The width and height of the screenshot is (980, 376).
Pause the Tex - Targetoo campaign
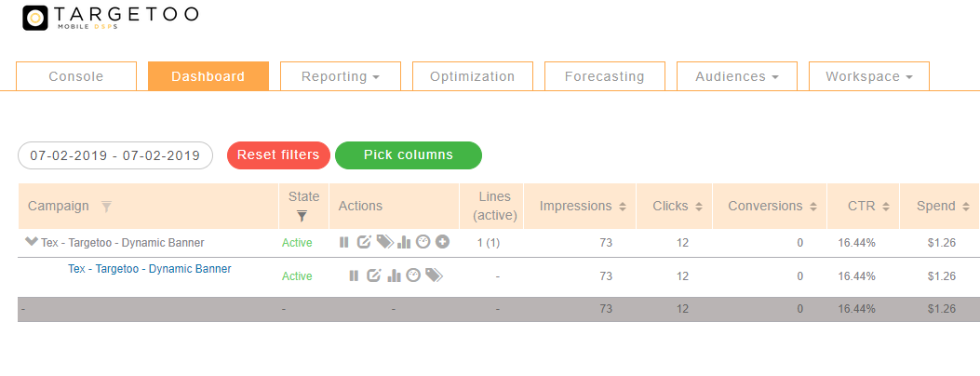tap(344, 242)
